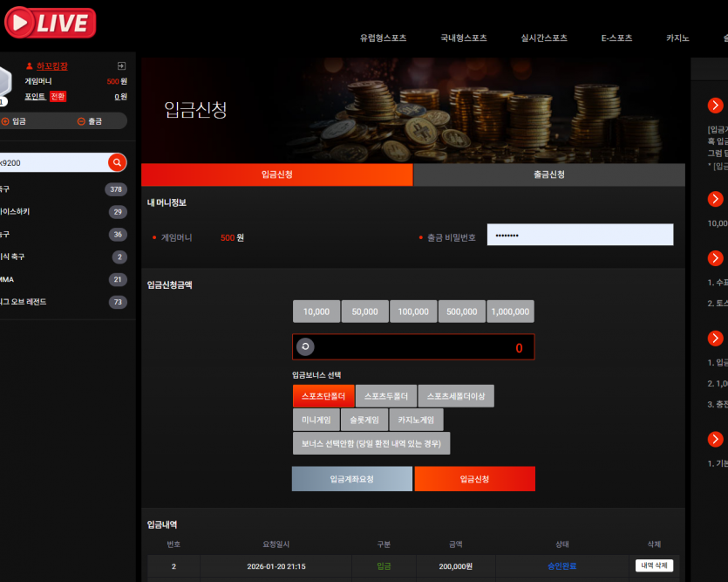The image size is (728, 582).
Task: Select the 100,000 amount preset
Action: (x=413, y=312)
